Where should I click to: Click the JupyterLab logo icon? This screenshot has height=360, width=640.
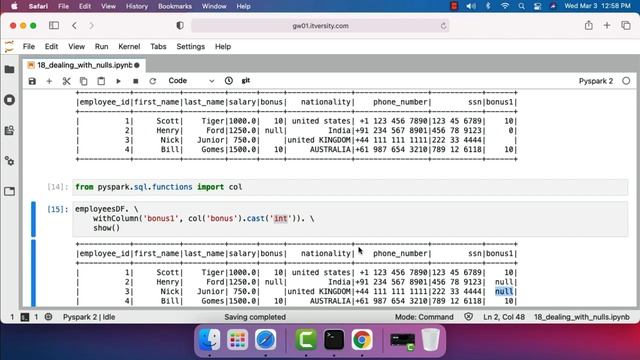click(x=9, y=47)
